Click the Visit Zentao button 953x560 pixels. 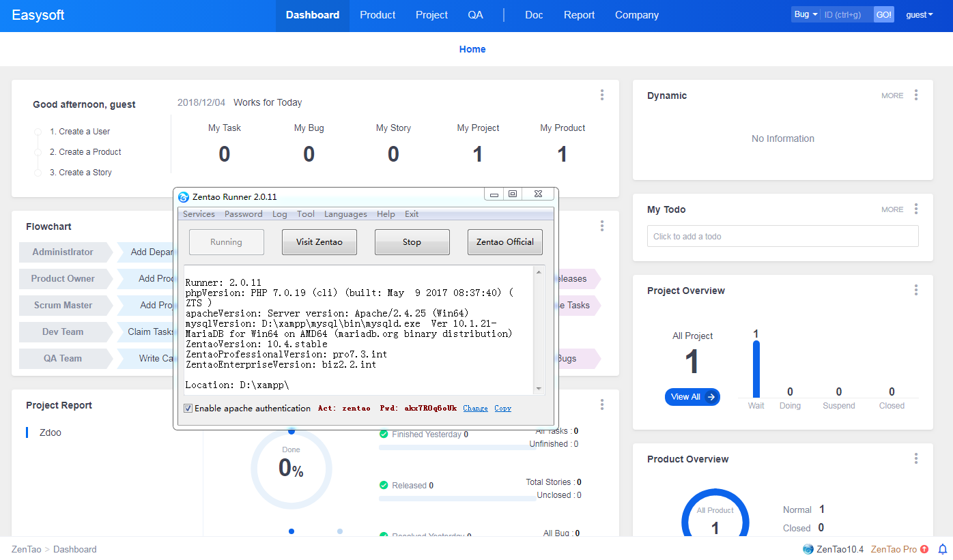(x=319, y=242)
